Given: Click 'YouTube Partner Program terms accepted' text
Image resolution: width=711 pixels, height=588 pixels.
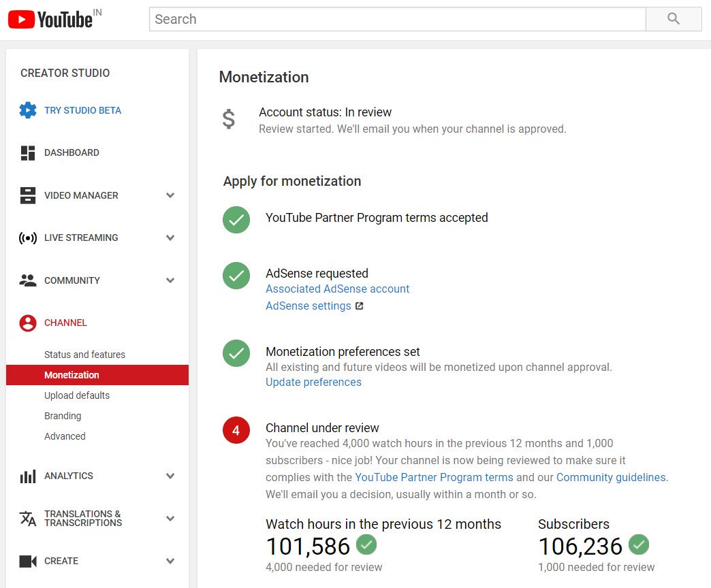Looking at the screenshot, I should point(377,218).
